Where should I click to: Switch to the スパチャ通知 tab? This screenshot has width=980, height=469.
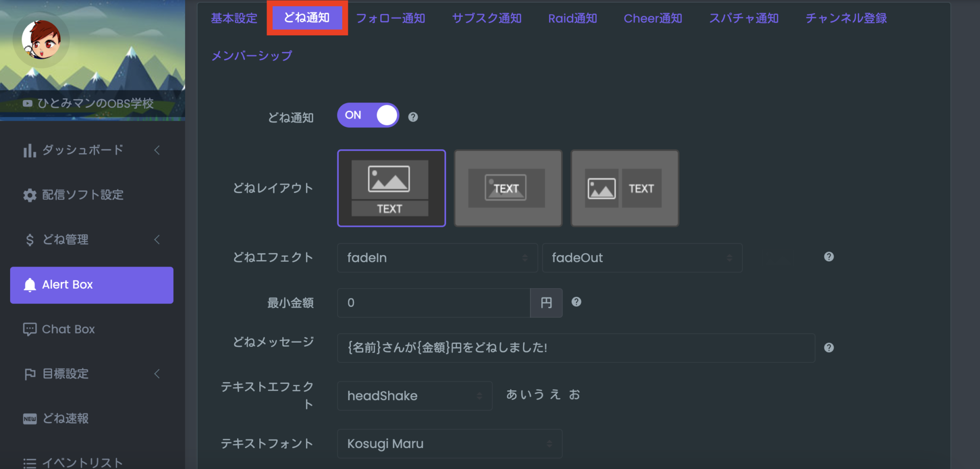pyautogui.click(x=743, y=18)
